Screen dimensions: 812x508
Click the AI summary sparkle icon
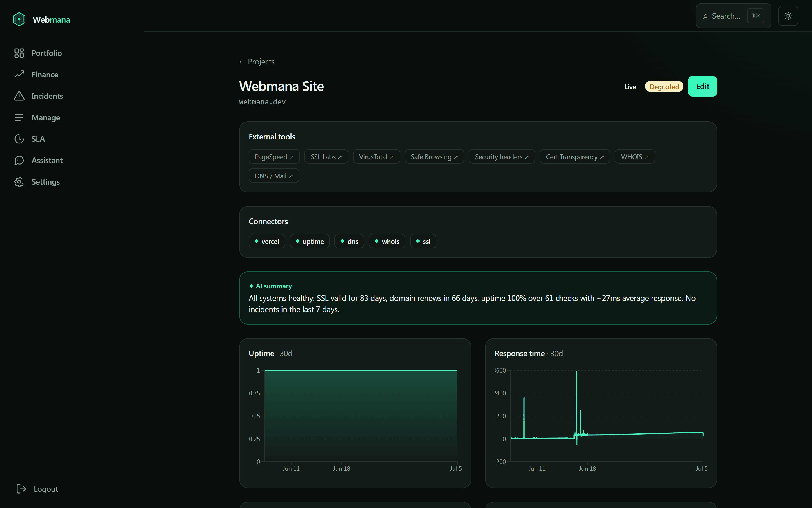251,286
